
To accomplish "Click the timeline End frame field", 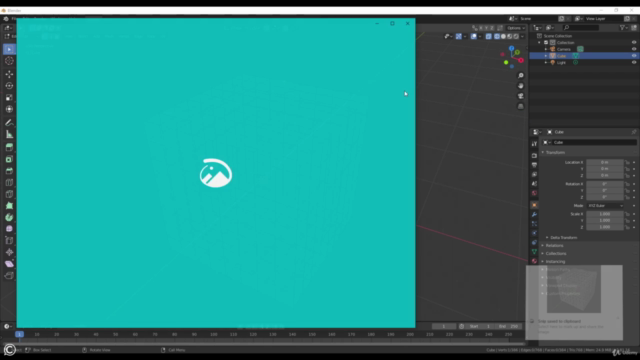I will pos(508,327).
